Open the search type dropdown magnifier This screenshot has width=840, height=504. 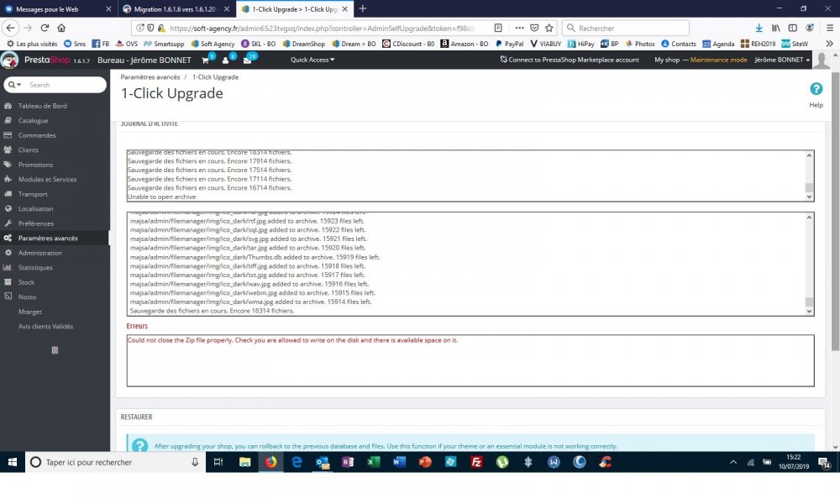click(x=14, y=85)
